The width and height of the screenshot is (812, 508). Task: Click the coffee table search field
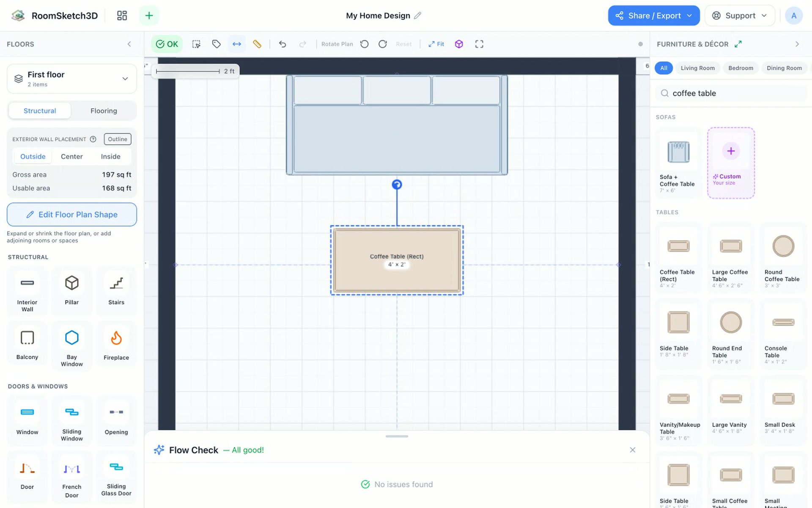coord(731,93)
